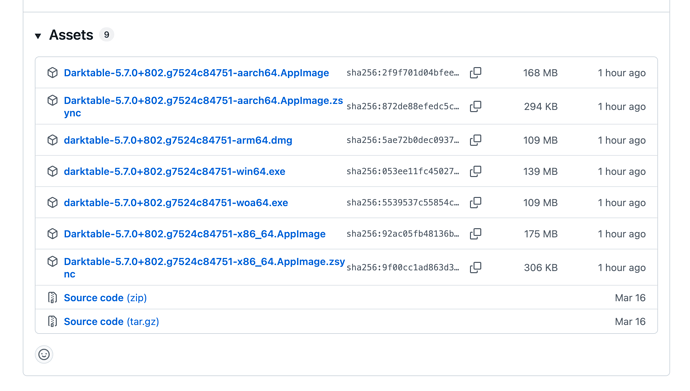The height and width of the screenshot is (391, 690).
Task: Click package icon beside x86_64.AppImage.zsync
Action: 52,261
